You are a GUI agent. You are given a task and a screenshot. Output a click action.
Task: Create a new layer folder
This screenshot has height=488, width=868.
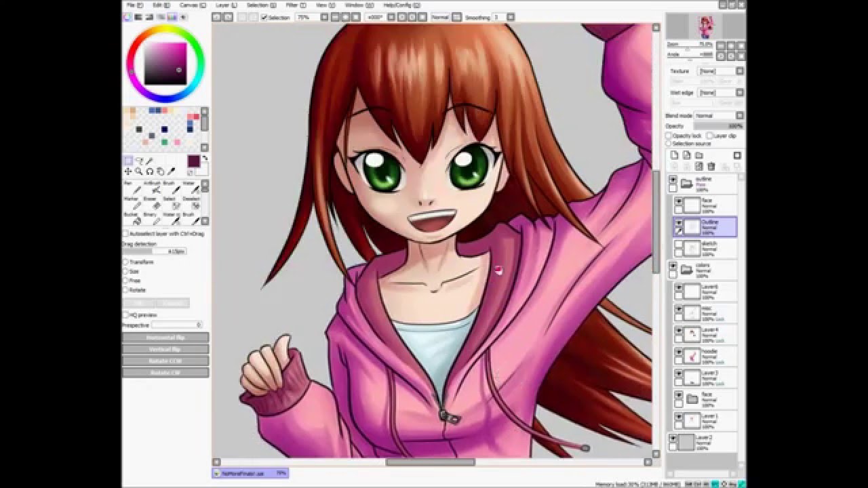699,155
